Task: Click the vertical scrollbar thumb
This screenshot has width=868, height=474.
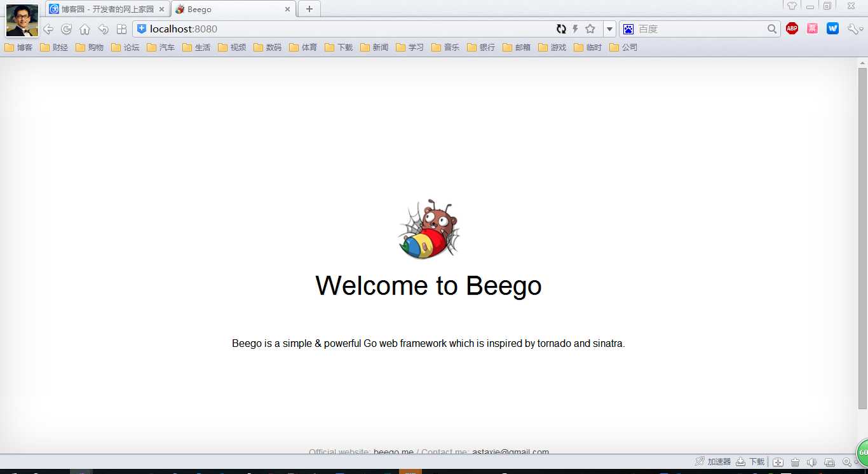Action: pos(862,238)
